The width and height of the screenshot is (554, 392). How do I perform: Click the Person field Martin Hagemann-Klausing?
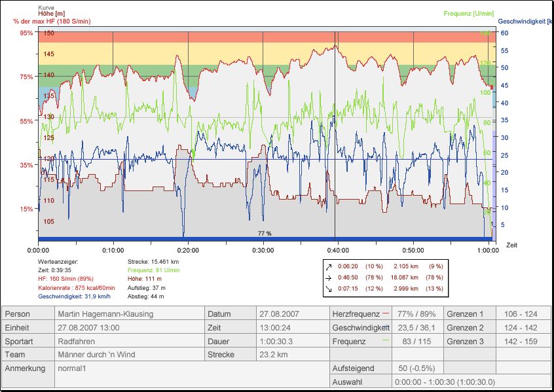pos(105,314)
